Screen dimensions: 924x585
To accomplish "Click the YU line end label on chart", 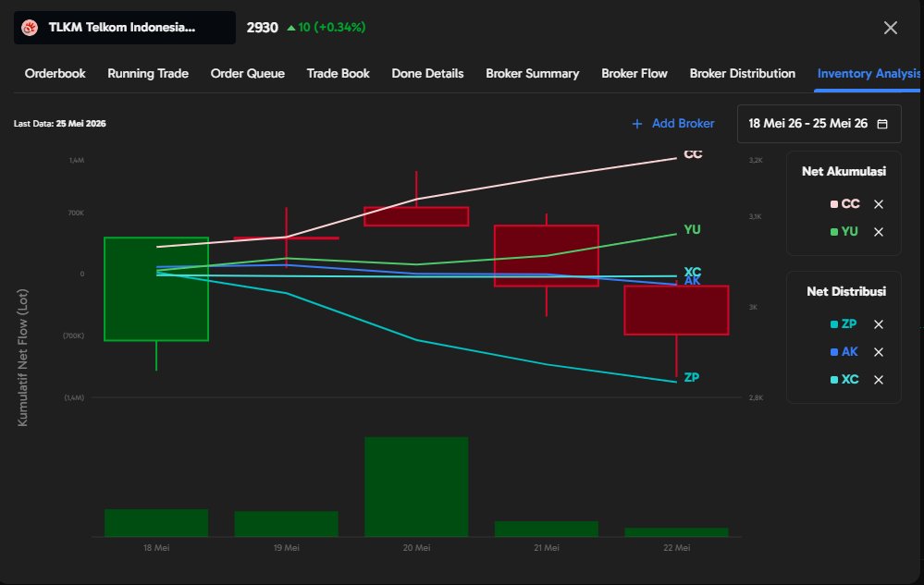I will [x=693, y=229].
